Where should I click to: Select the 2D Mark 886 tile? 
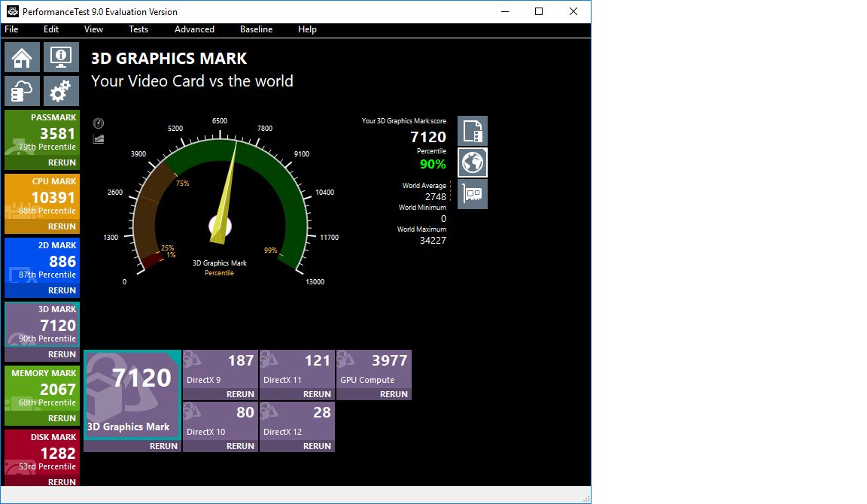pos(42,261)
